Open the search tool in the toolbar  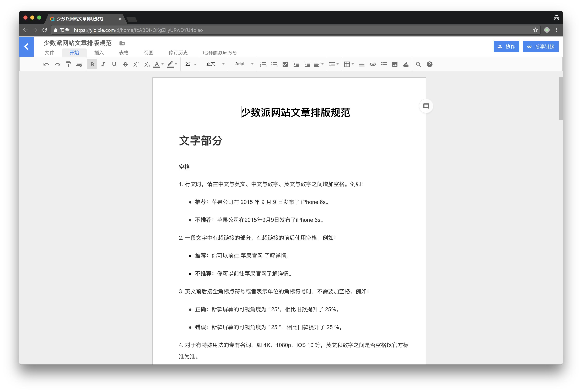pos(418,64)
